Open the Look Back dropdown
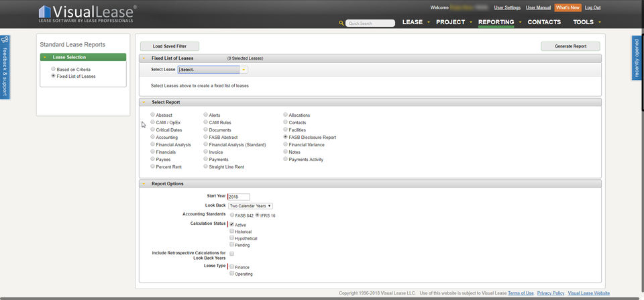This screenshot has width=644, height=300. click(x=250, y=205)
